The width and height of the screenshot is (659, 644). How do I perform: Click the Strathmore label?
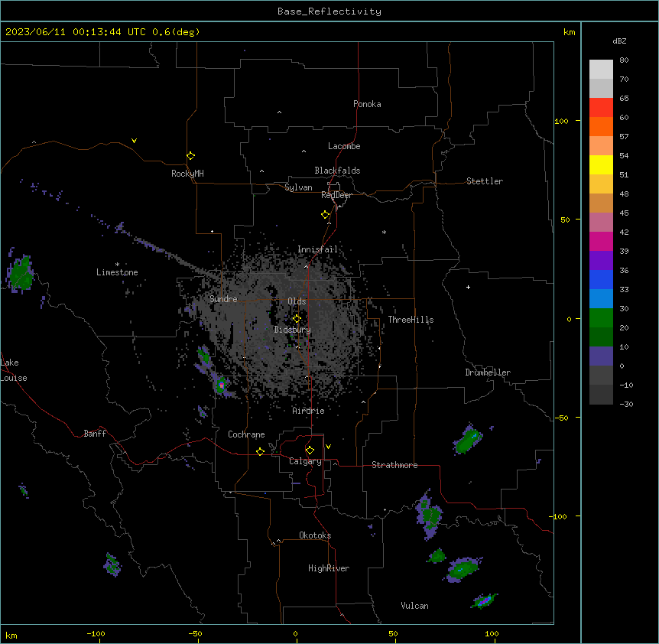(394, 465)
